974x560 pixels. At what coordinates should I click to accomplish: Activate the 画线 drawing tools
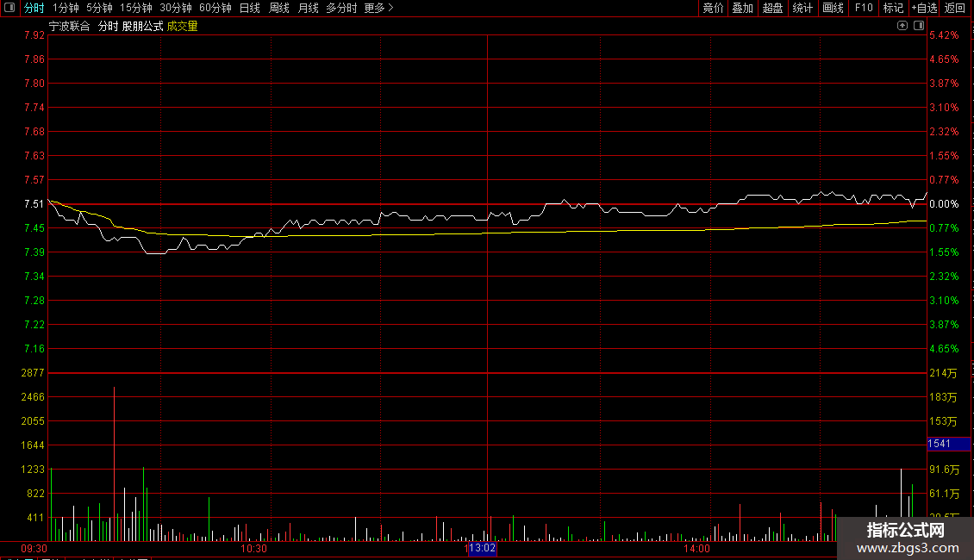point(833,8)
